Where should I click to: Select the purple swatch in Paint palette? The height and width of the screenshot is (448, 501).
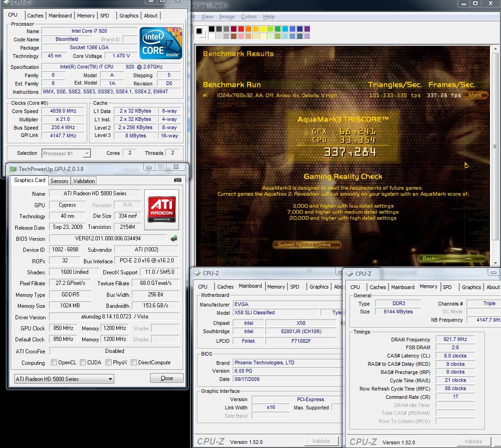point(307,29)
